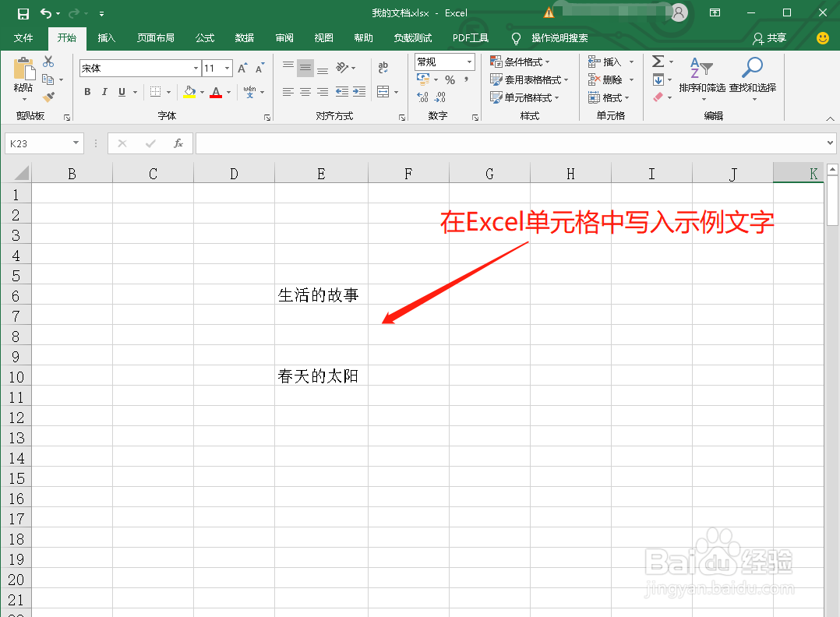Open font color dropdown arrow

tap(229, 92)
